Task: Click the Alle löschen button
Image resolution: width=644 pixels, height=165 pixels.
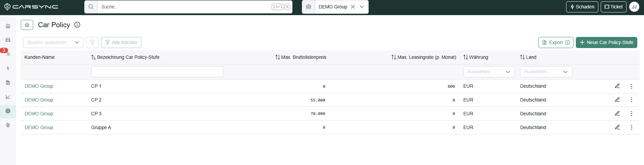Action: click(x=121, y=42)
